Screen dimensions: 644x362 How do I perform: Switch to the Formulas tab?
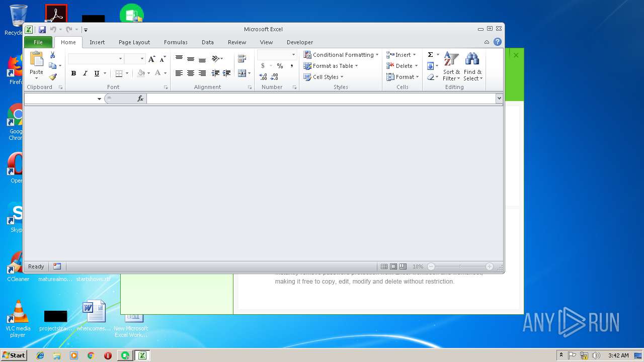pyautogui.click(x=176, y=42)
